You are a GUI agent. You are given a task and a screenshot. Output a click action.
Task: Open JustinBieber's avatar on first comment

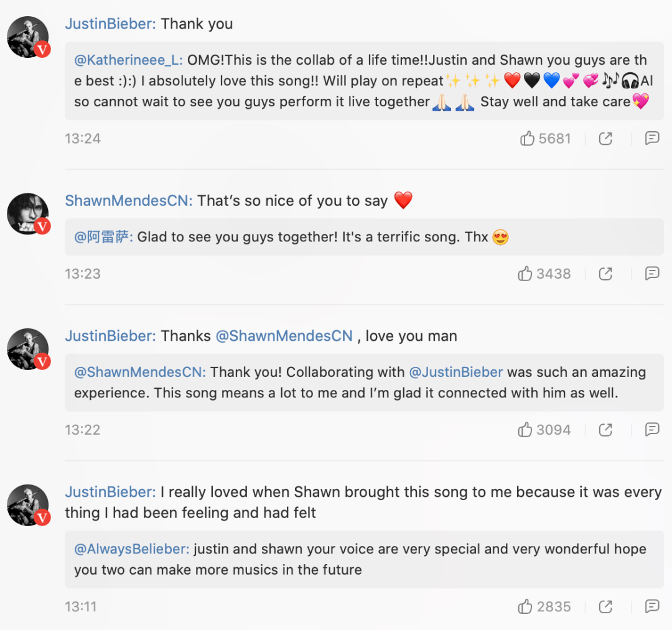pos(28,37)
